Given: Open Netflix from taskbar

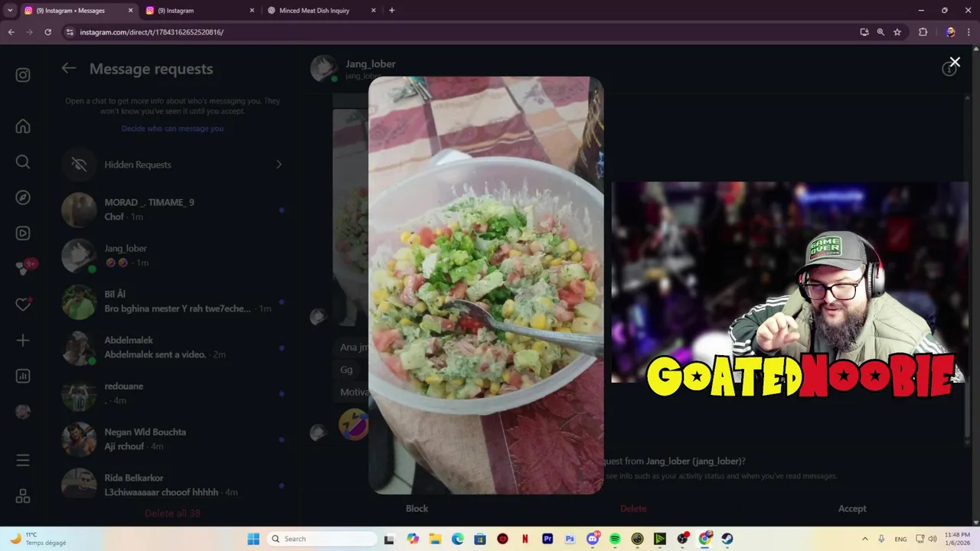Looking at the screenshot, I should tap(525, 539).
